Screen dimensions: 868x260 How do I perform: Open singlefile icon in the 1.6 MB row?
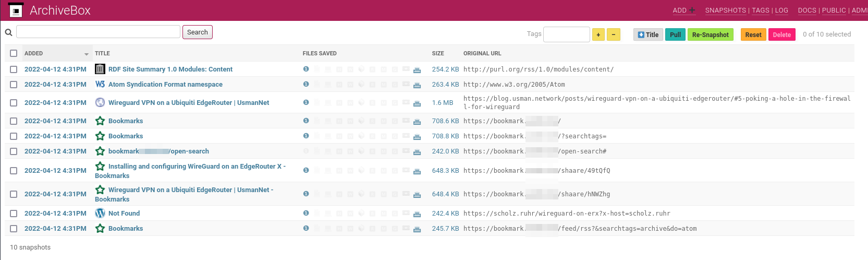(x=306, y=102)
